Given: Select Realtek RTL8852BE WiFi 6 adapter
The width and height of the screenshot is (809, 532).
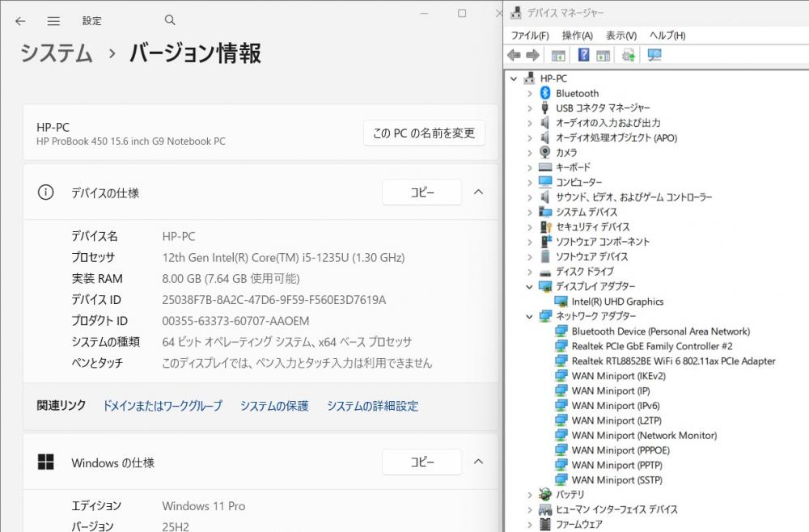Looking at the screenshot, I should (673, 361).
